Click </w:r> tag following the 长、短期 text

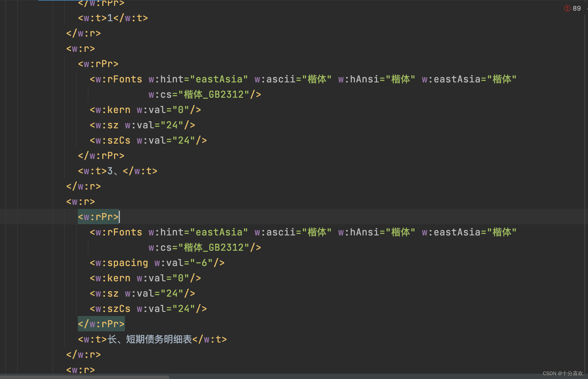pyautogui.click(x=83, y=355)
